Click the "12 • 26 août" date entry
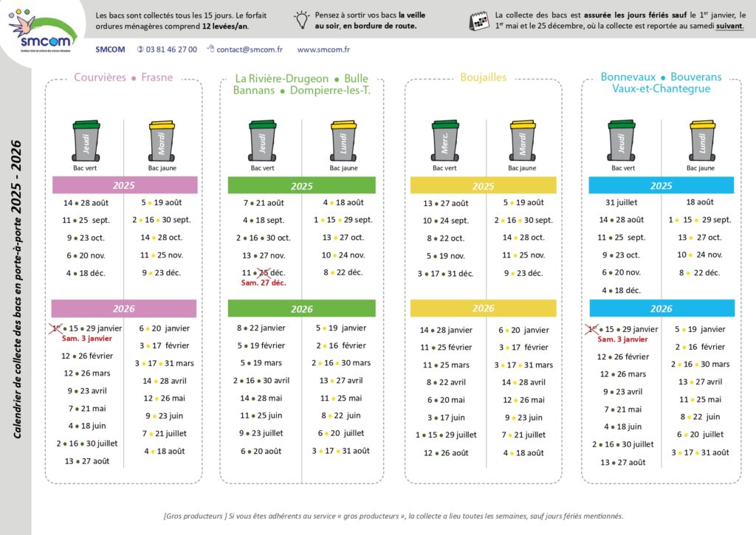 tap(445, 453)
